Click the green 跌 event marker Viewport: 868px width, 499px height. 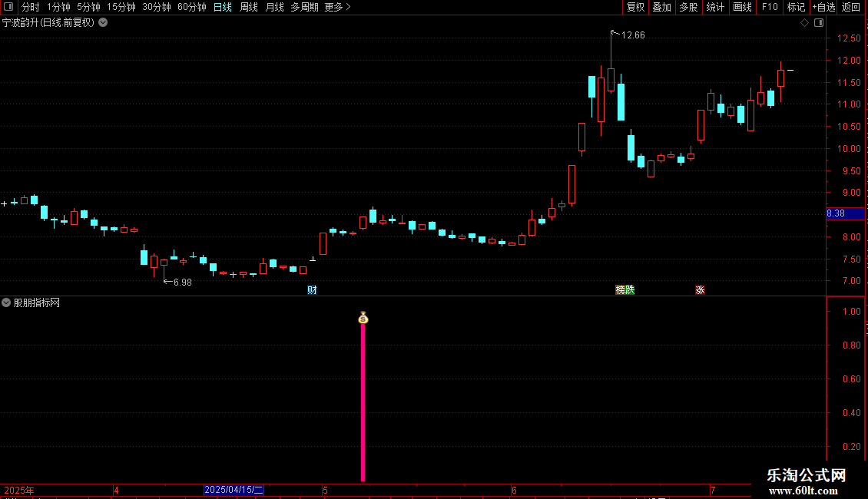[630, 290]
